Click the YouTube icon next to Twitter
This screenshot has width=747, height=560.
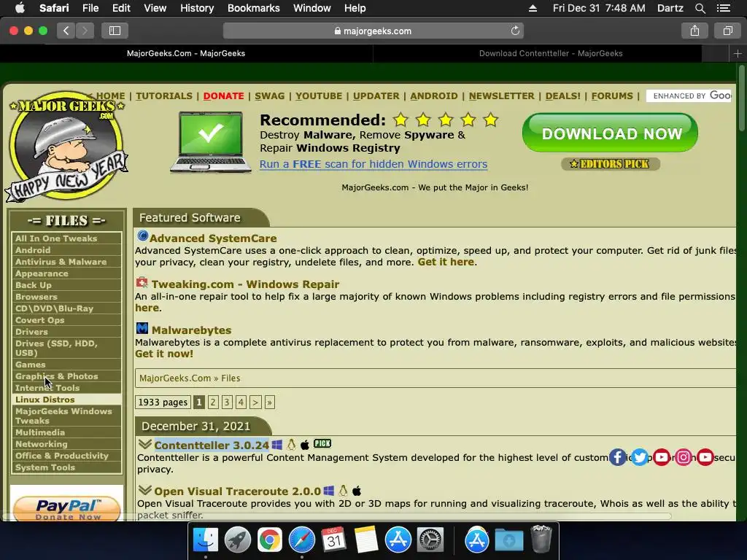(661, 457)
